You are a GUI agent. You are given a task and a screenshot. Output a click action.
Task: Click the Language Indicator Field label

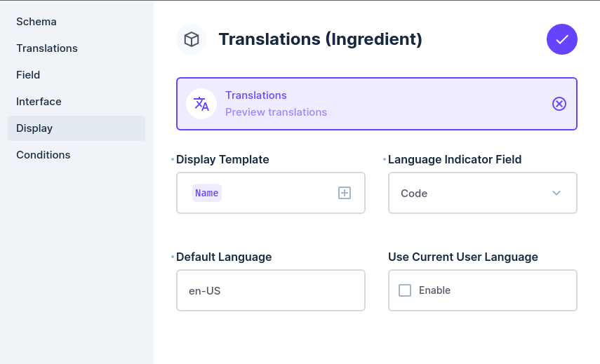(x=455, y=159)
